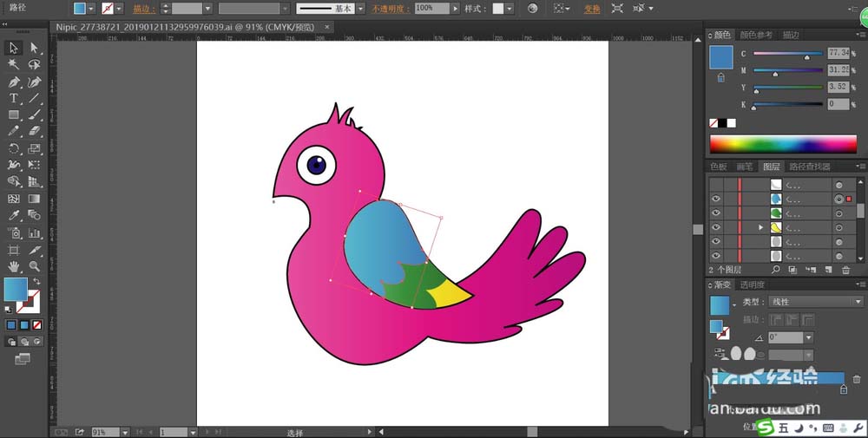Select the Free Transform tool
Screen dimensions: 868x438
[x=35, y=165]
